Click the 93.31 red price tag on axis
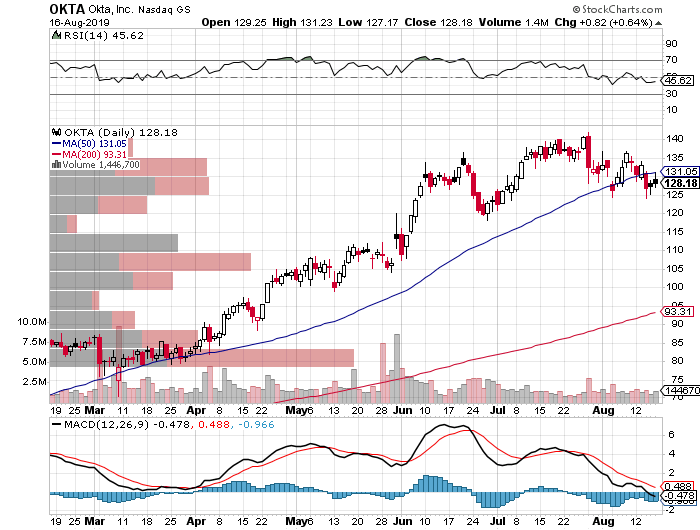 coord(677,312)
